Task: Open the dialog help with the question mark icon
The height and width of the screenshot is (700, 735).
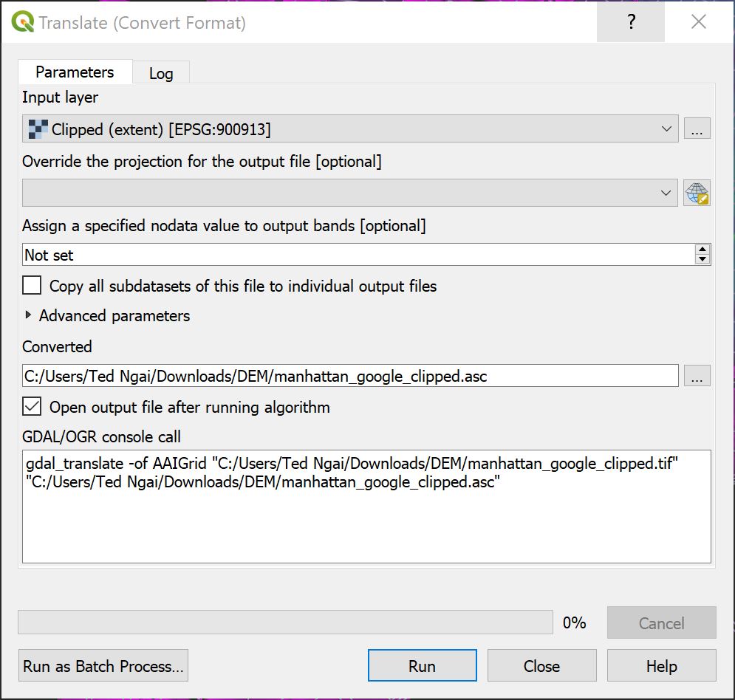Action: pyautogui.click(x=630, y=22)
